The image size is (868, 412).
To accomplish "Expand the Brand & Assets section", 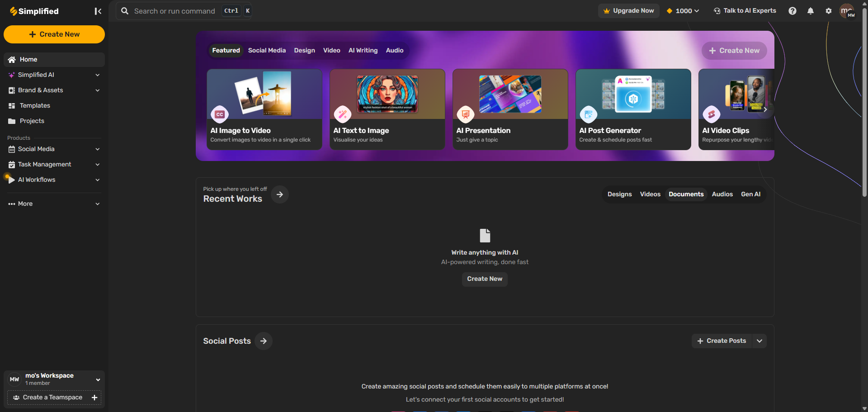I will click(x=97, y=90).
